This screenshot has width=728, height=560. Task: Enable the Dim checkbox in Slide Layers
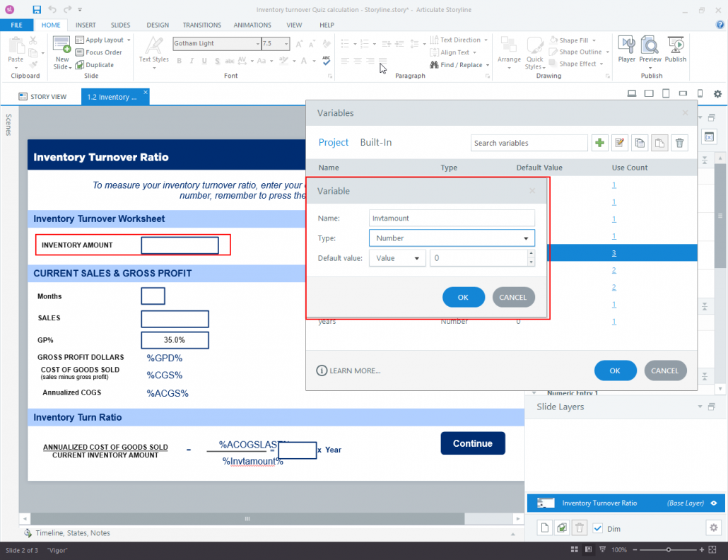598,527
